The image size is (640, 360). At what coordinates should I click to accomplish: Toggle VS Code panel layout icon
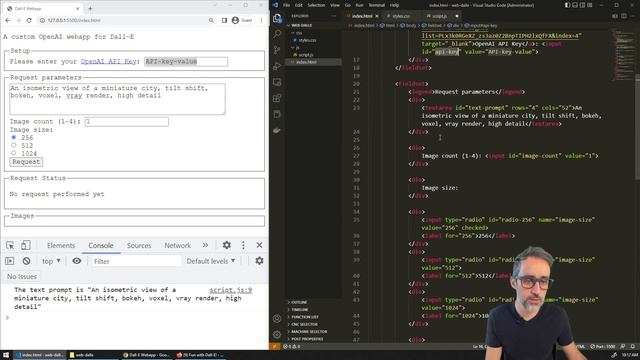point(575,5)
